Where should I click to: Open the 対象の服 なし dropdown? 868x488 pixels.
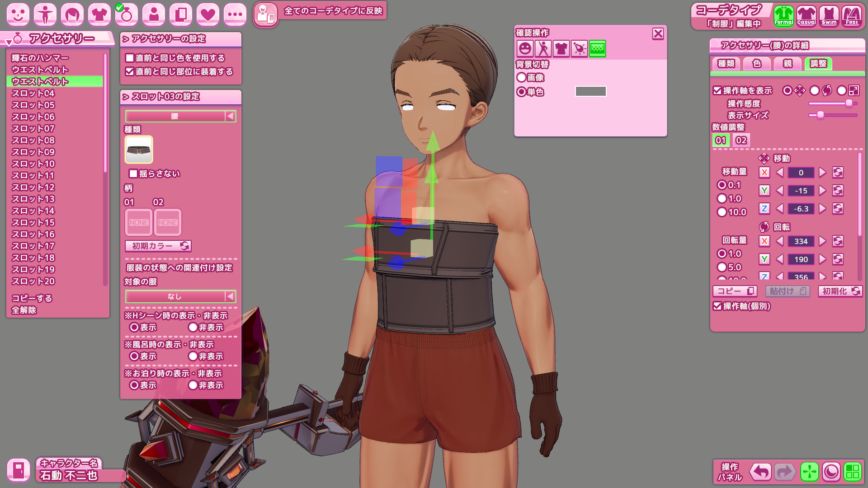[x=180, y=296]
